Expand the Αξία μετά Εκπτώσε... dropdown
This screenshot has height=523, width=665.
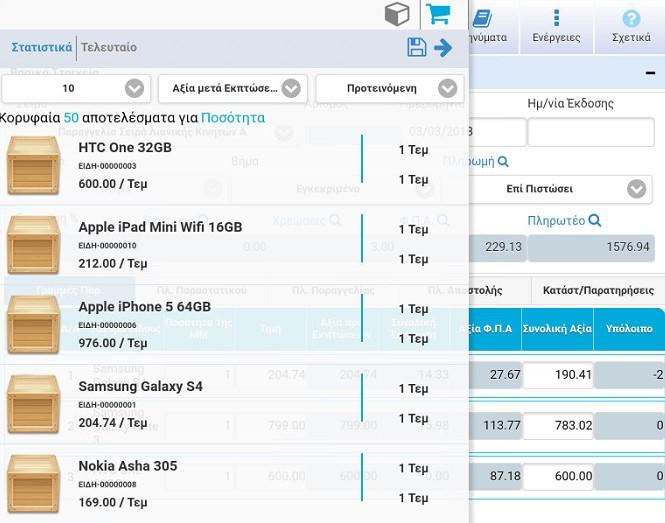pos(232,88)
